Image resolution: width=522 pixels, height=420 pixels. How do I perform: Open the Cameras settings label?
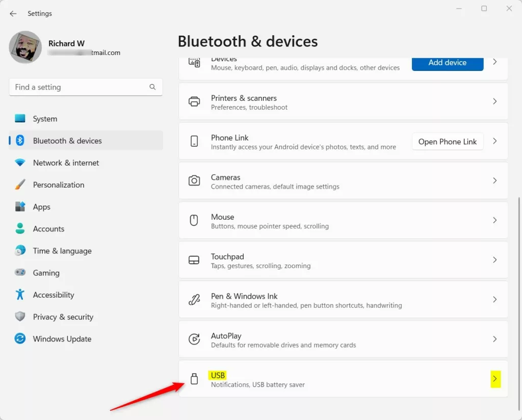click(225, 177)
